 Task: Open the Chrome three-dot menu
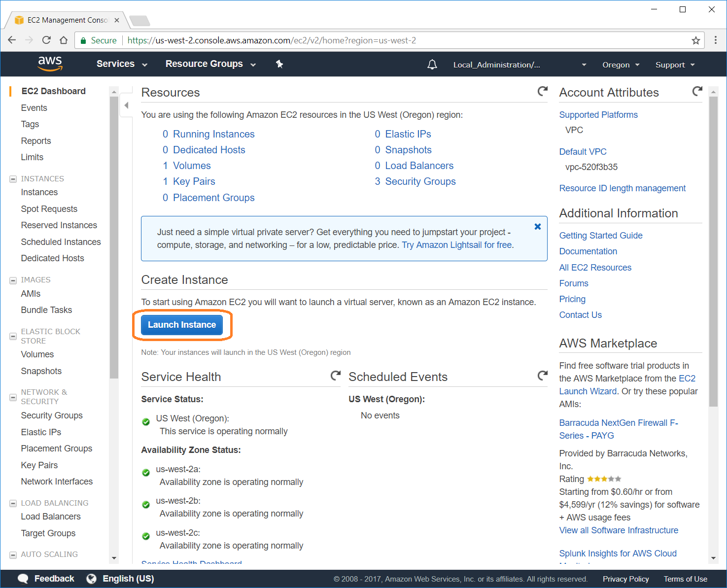(x=716, y=40)
